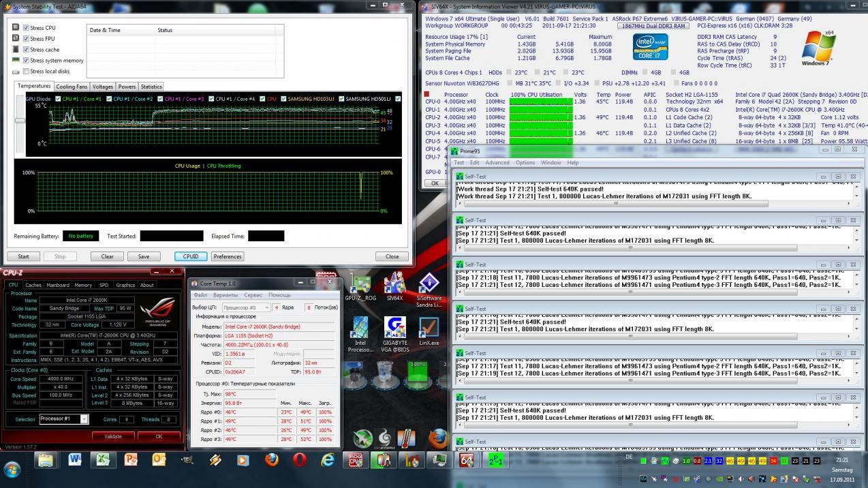Switch to Cooling Fans tab in AIDA64
This screenshot has width=868, height=488.
point(72,87)
